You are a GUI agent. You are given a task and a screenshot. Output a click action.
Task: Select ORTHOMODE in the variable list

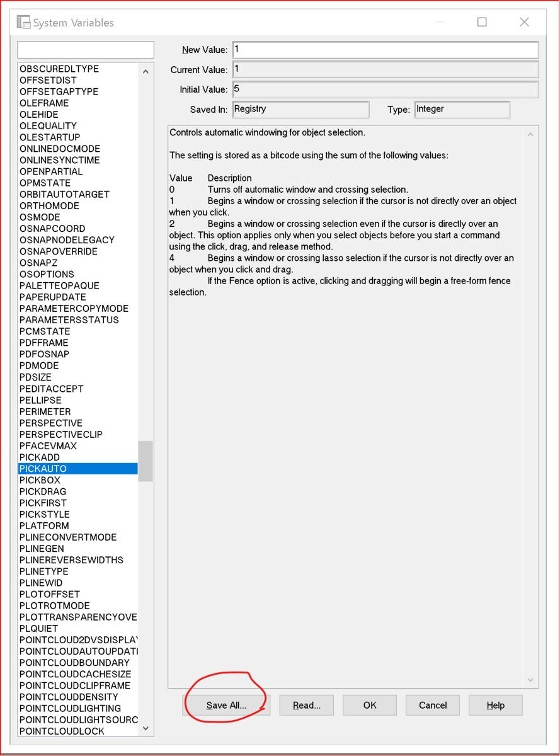click(49, 206)
